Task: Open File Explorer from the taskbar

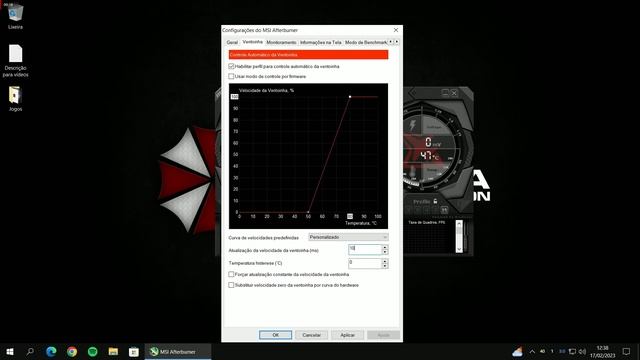Action: (x=113, y=351)
